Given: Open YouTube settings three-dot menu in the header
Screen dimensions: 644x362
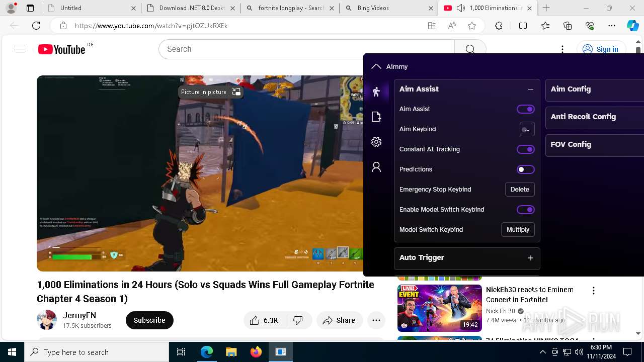Looking at the screenshot, I should click(562, 49).
